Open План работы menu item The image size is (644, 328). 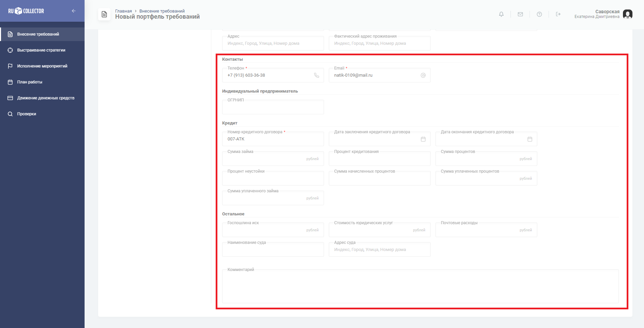(42, 82)
